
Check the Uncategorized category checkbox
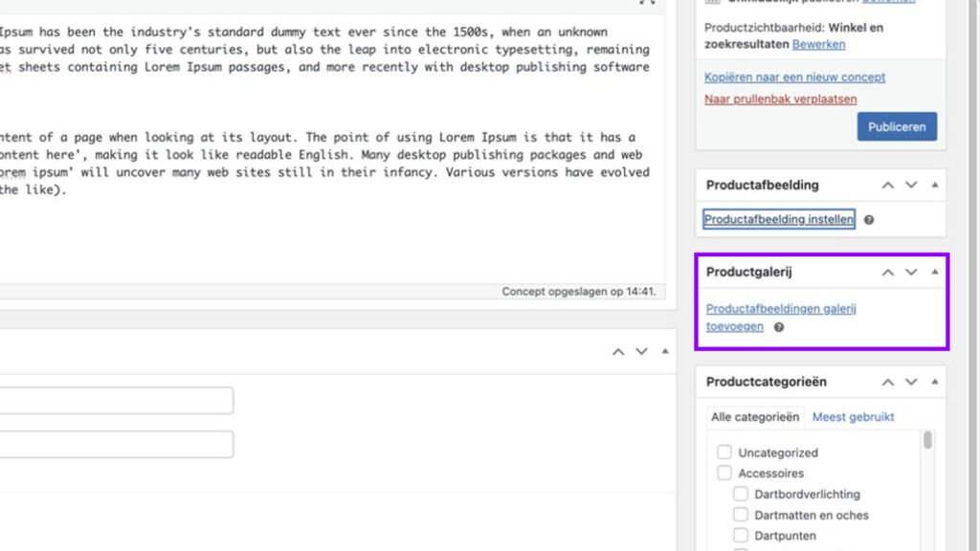(x=724, y=452)
